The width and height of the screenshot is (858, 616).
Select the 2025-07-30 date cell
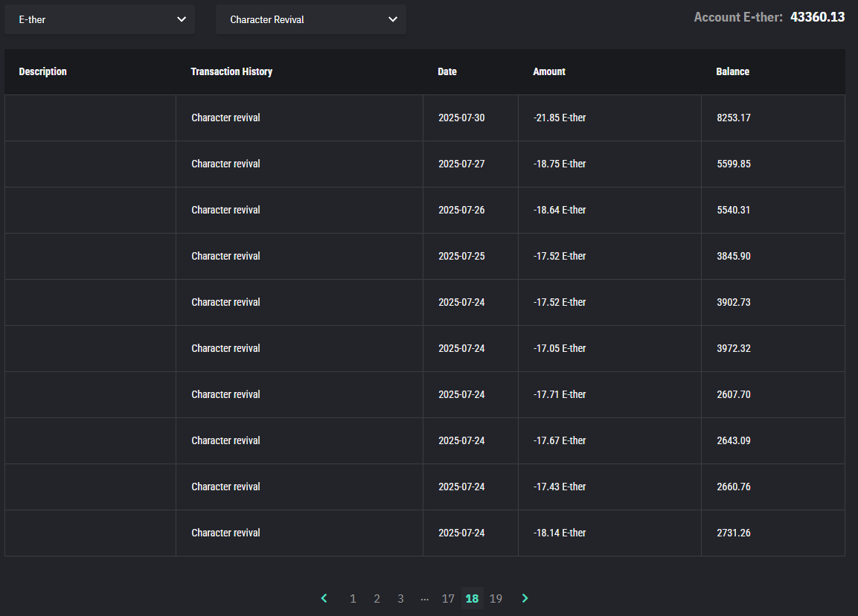point(461,118)
